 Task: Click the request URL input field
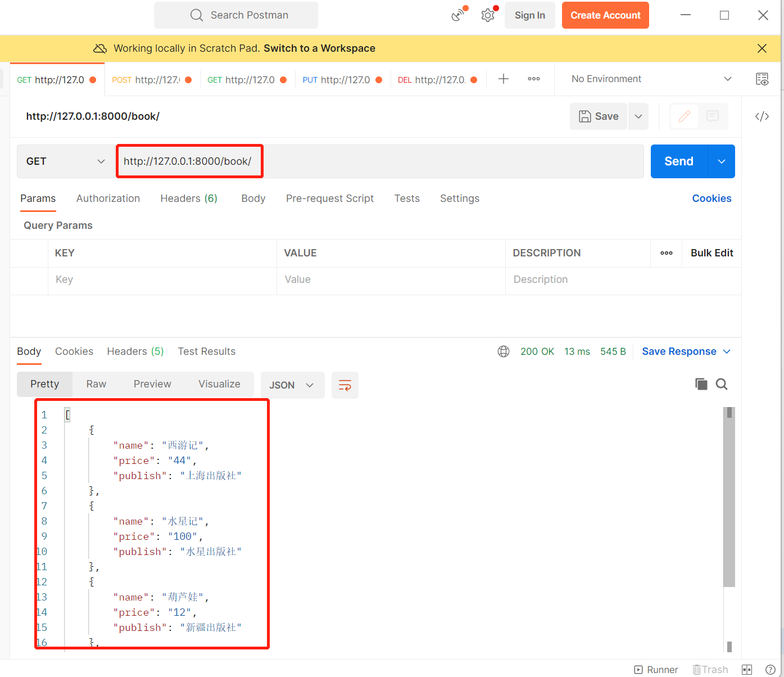point(380,161)
